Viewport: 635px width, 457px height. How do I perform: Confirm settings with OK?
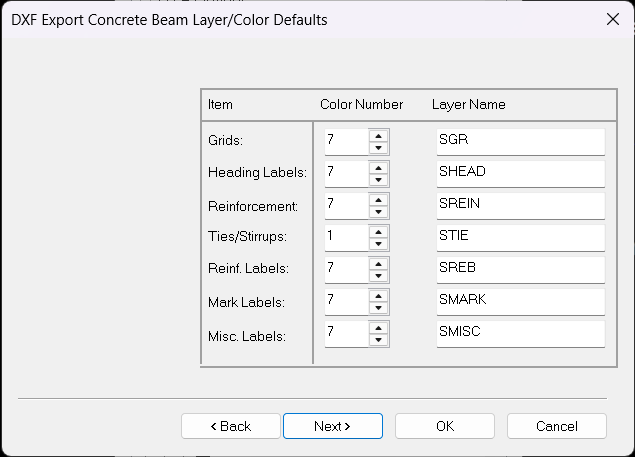445,426
